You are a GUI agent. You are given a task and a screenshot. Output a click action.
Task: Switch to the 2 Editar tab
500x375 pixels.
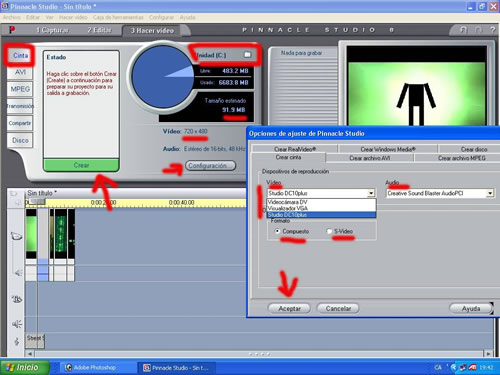tap(99, 30)
